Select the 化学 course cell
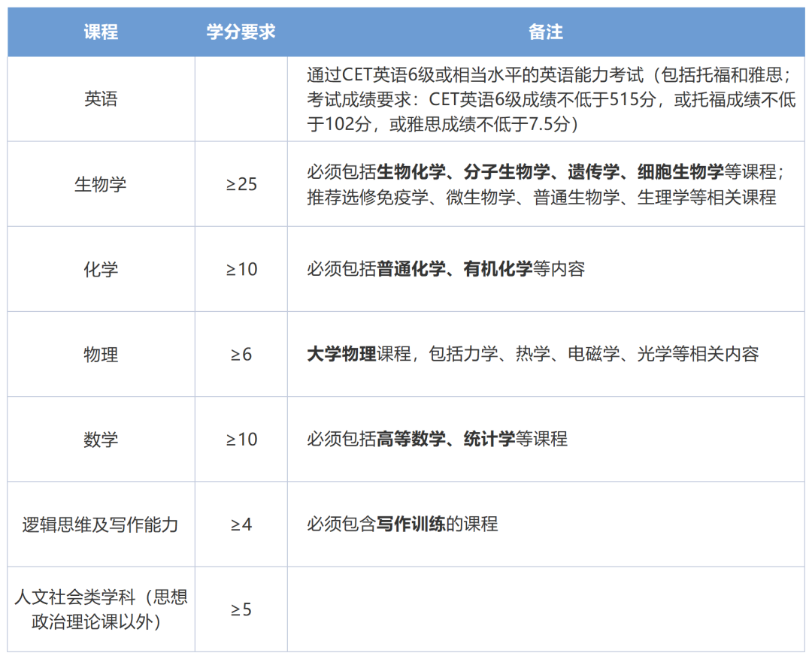The image size is (812, 659). coord(101,269)
